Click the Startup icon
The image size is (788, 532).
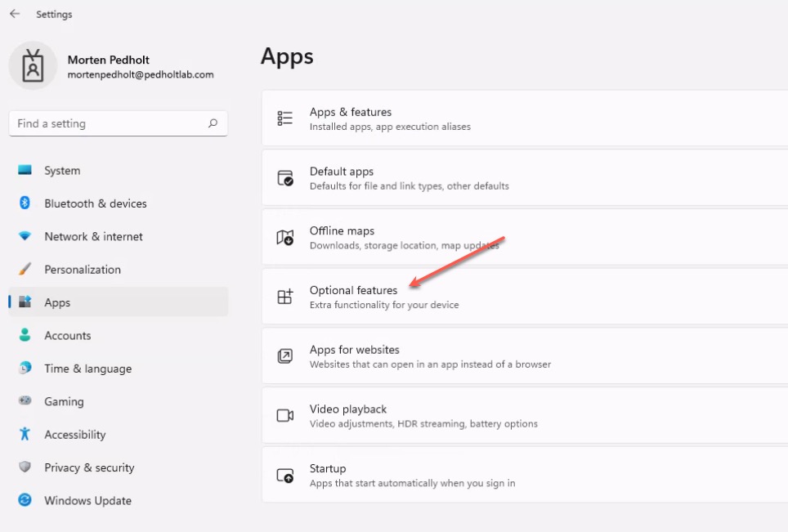[x=285, y=475]
